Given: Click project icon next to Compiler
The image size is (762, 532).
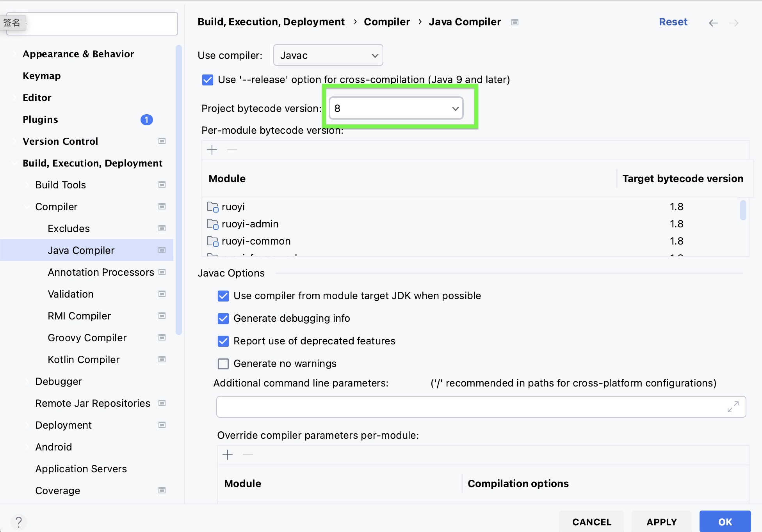Looking at the screenshot, I should pyautogui.click(x=162, y=206).
